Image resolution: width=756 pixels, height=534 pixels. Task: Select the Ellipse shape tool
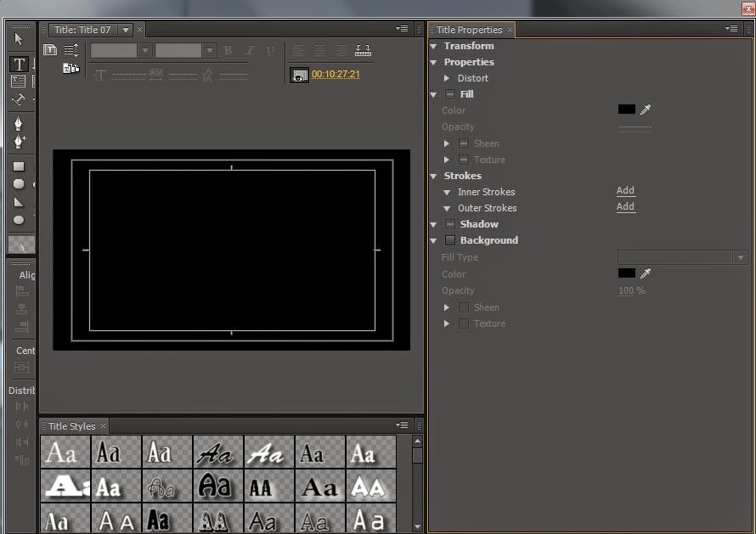coord(19,220)
